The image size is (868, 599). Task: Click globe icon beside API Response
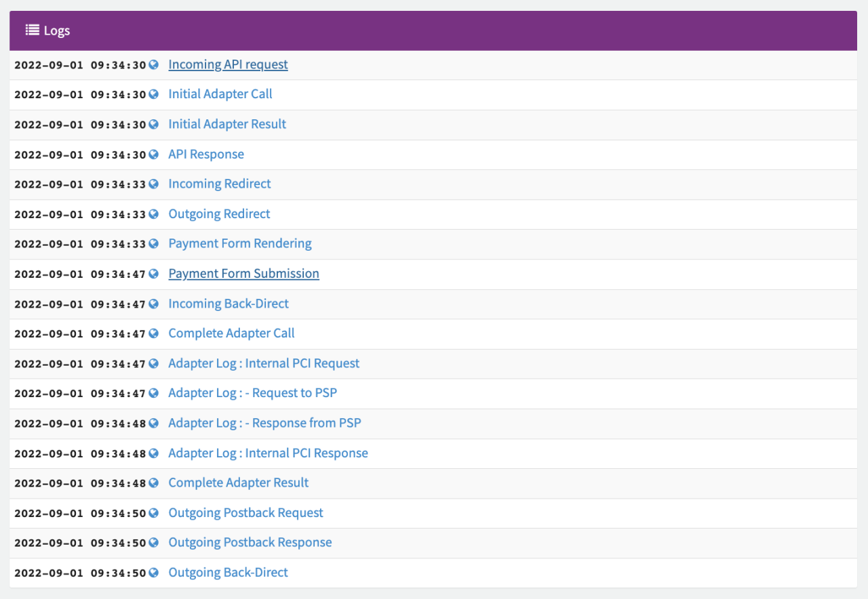click(154, 154)
